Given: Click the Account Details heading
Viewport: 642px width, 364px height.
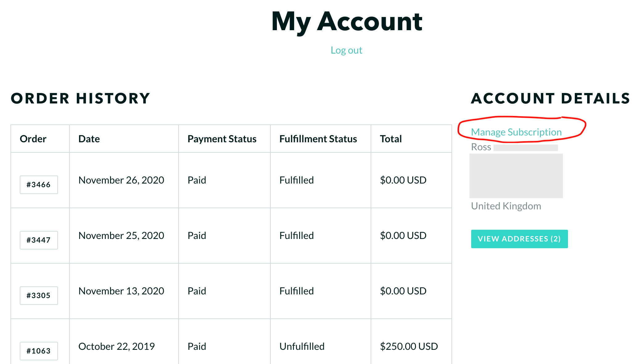Looking at the screenshot, I should point(550,99).
